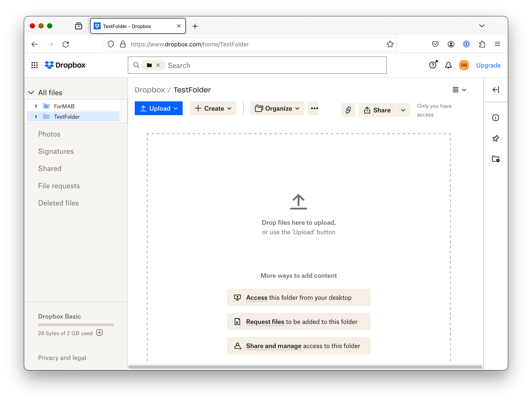Viewport: 532px width, 402px height.
Task: Click the Upload button to add files
Action: (158, 108)
